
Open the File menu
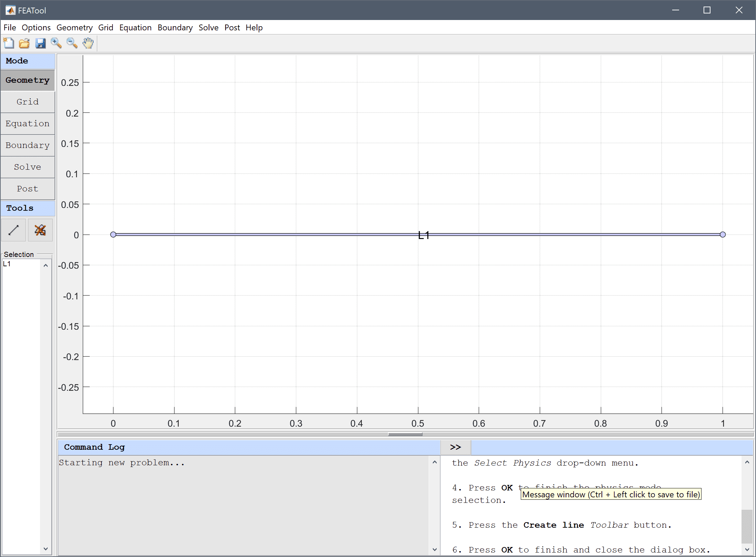(10, 28)
